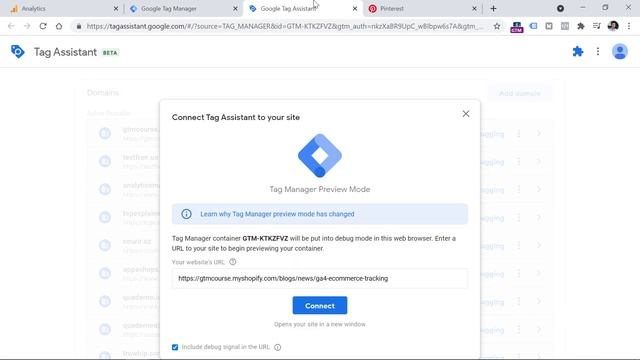Viewport: 640px width, 360px height.
Task: Click the Tag Assistant logo icon
Action: coord(18,52)
